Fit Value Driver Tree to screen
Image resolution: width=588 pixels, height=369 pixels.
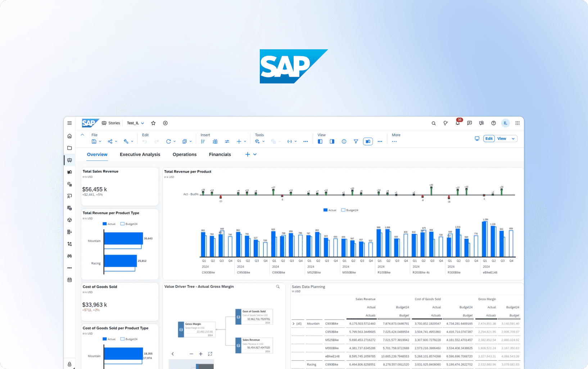(210, 354)
